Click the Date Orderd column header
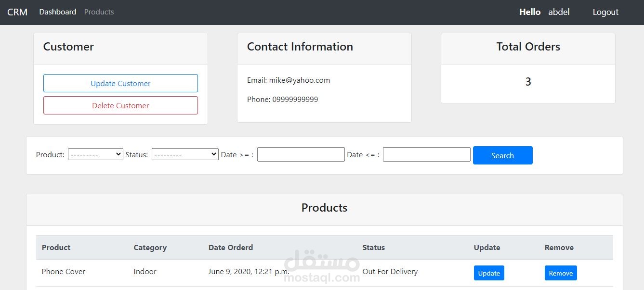644x290 pixels. pyautogui.click(x=230, y=248)
